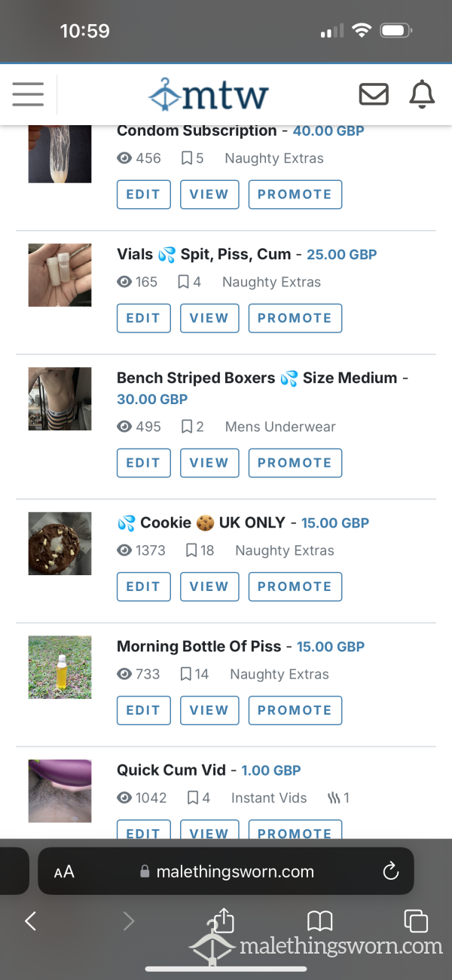Tap the page reload icon
This screenshot has height=980, width=452.
[390, 871]
